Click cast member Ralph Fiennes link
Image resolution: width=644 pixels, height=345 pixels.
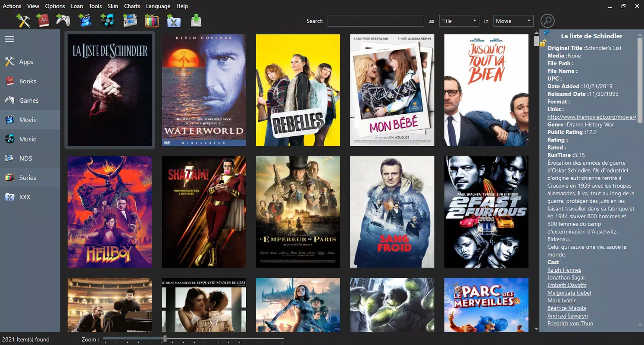[x=564, y=270]
